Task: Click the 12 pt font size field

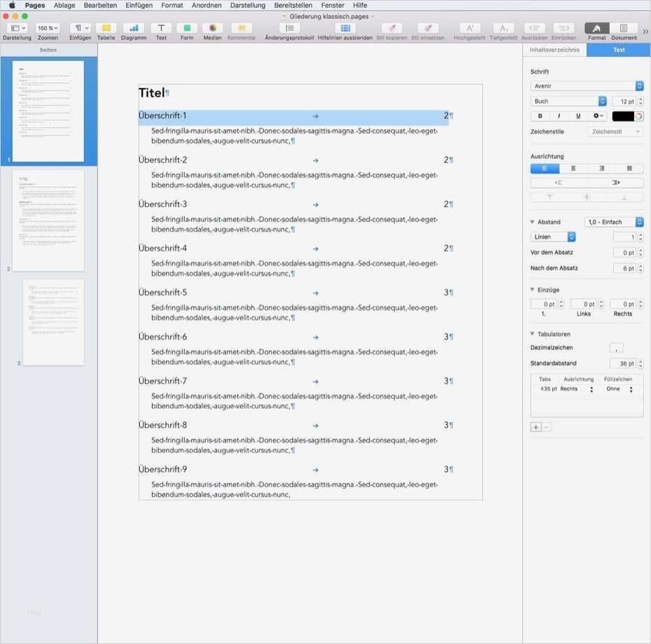Action: (x=624, y=101)
